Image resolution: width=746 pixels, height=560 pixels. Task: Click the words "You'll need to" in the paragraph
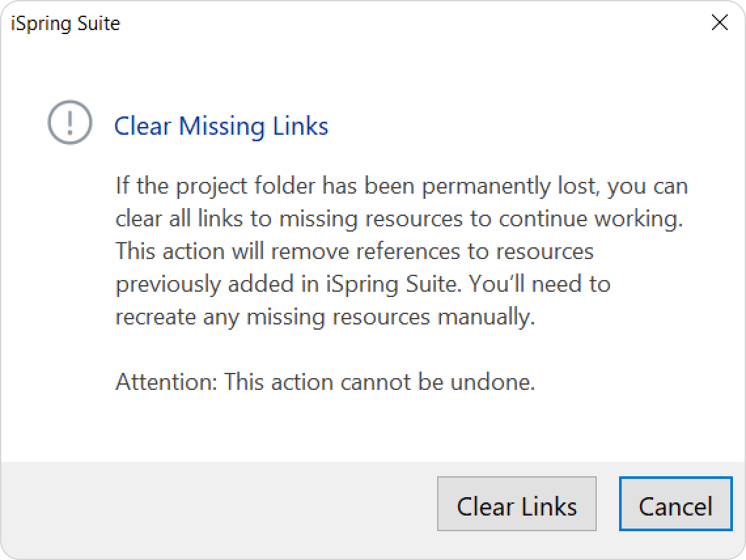(539, 284)
